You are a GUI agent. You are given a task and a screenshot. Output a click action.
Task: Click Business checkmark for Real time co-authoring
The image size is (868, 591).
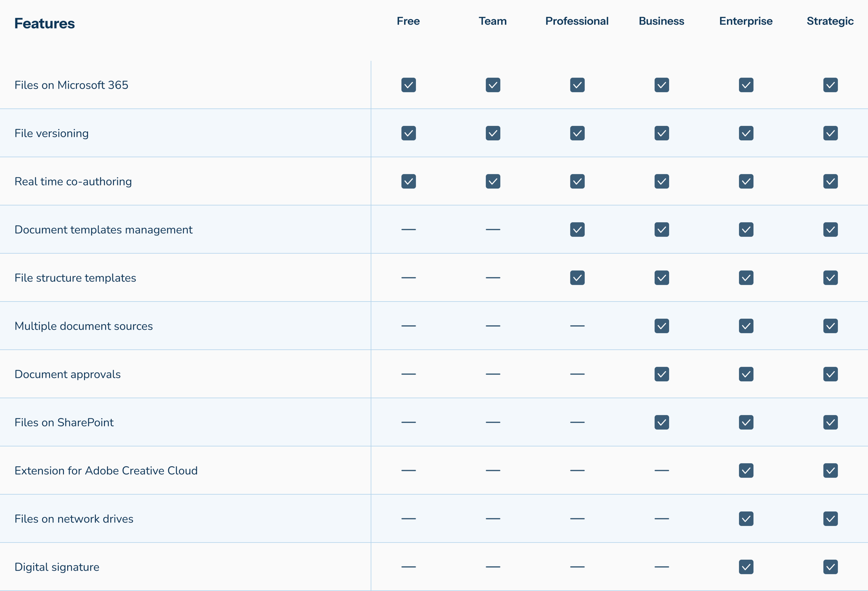[x=662, y=181]
